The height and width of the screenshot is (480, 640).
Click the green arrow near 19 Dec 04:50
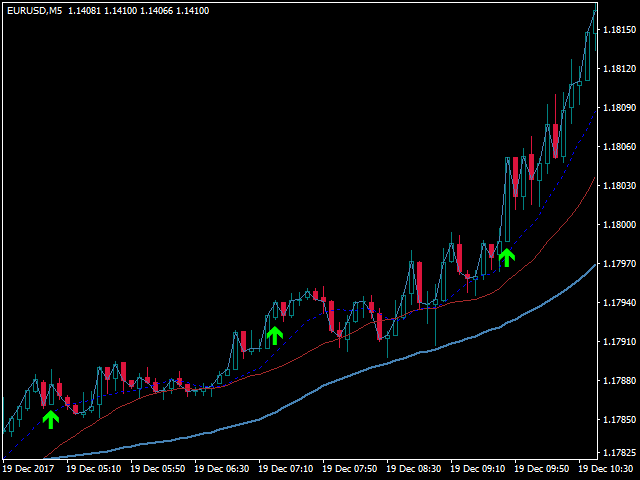click(x=51, y=420)
